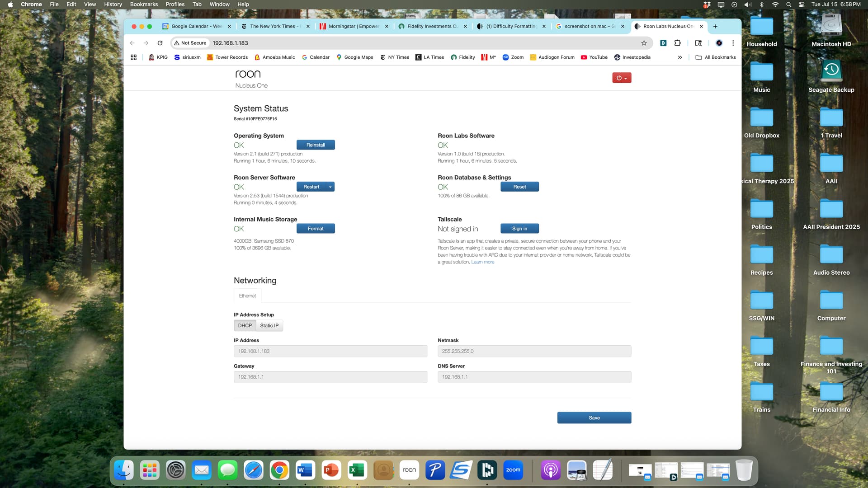Image resolution: width=868 pixels, height=488 pixels.
Task: Open the History menu in menu bar
Action: tap(113, 5)
